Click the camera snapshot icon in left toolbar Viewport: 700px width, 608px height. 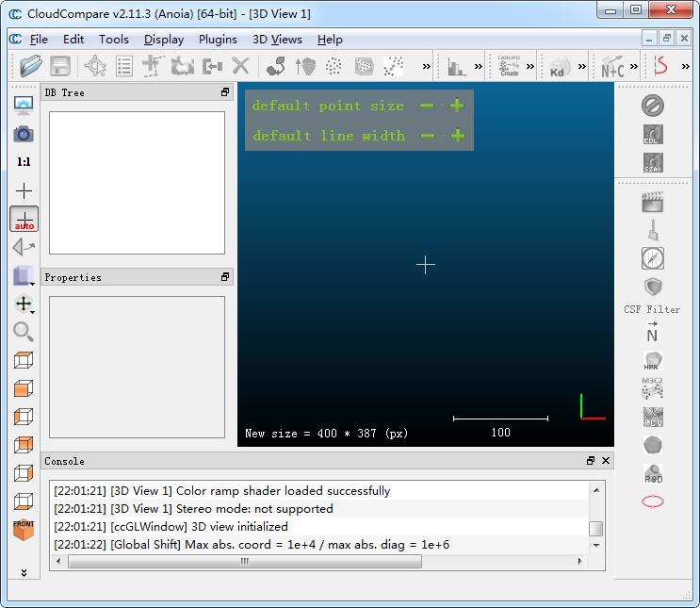click(24, 134)
